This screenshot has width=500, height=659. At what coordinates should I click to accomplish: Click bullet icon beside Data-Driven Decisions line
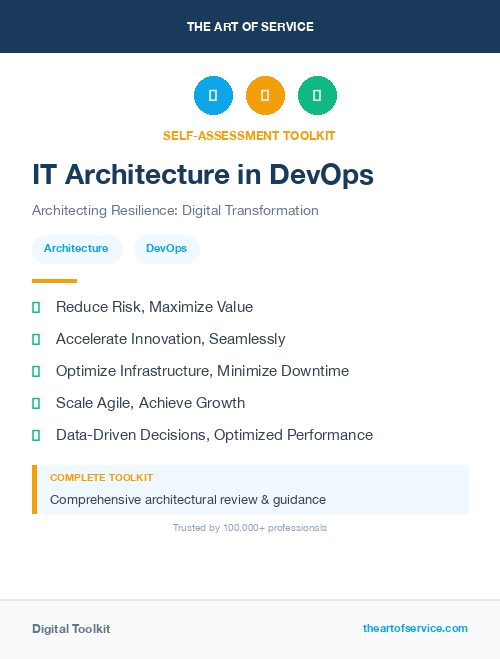[x=36, y=435]
